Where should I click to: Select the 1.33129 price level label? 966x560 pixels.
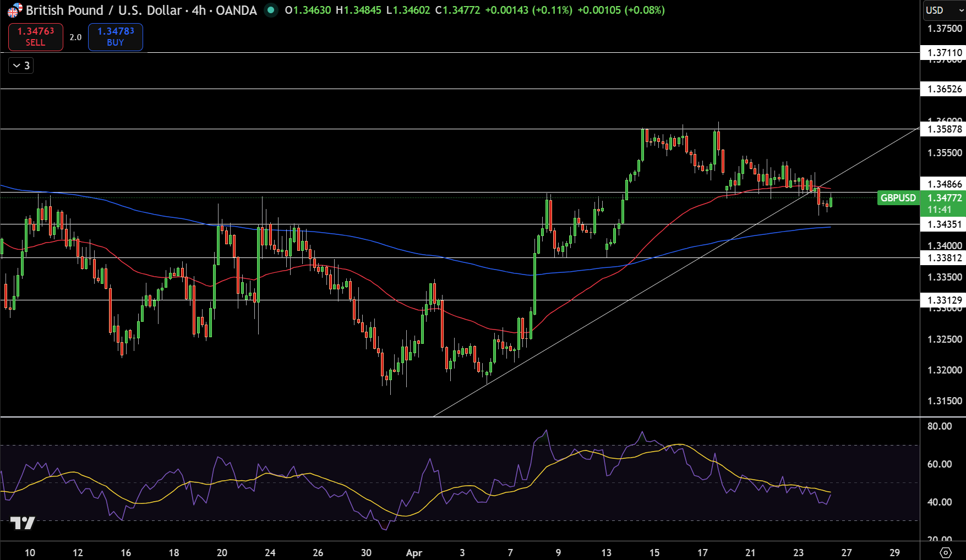click(943, 300)
